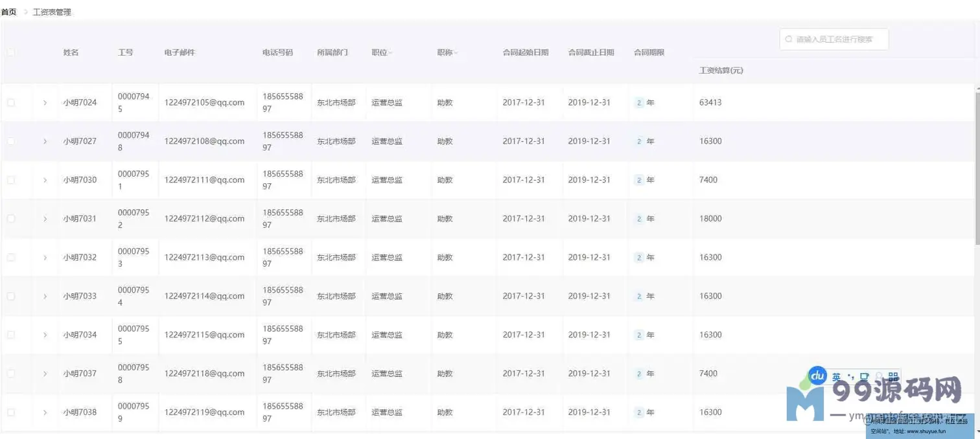This screenshot has width=980, height=439.
Task: Click the employee name search field
Action: click(x=834, y=39)
